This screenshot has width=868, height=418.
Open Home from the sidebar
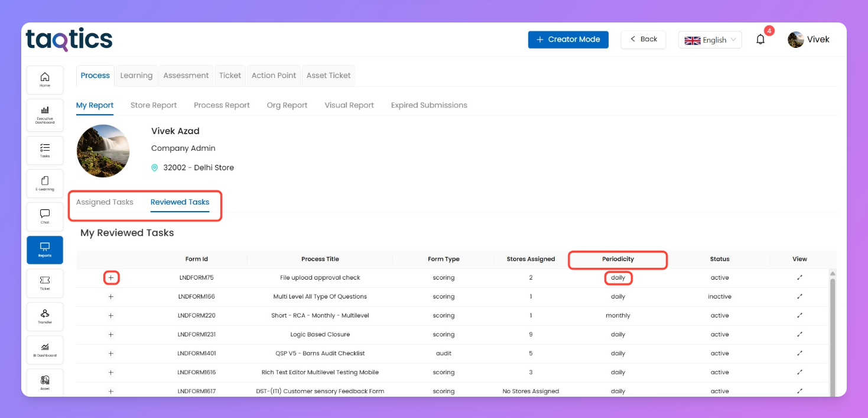point(45,80)
